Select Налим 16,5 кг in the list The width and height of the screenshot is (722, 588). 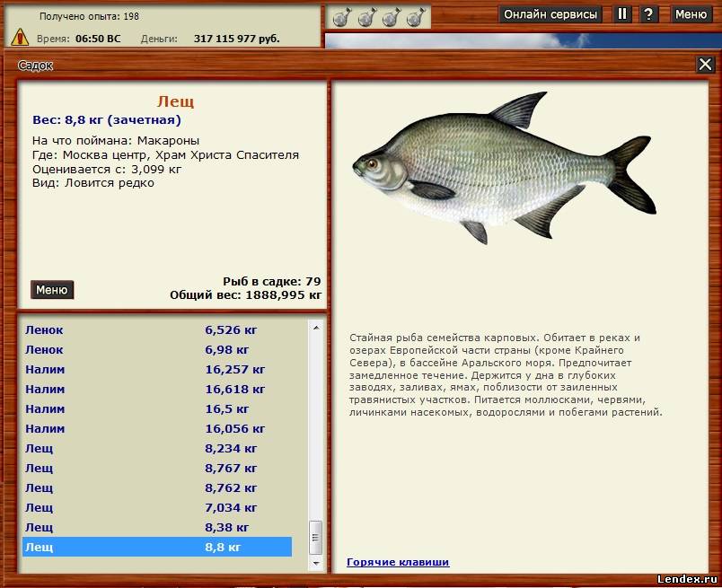pos(157,408)
